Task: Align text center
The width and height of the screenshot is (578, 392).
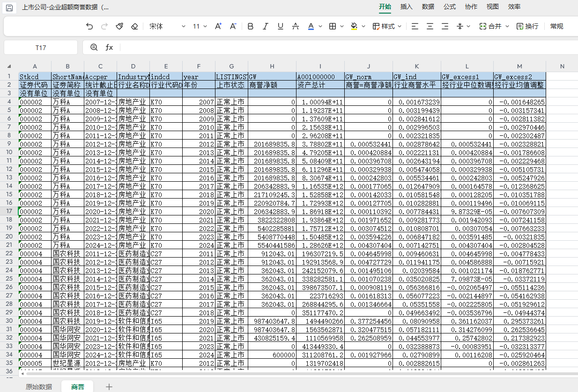Action: point(430,26)
